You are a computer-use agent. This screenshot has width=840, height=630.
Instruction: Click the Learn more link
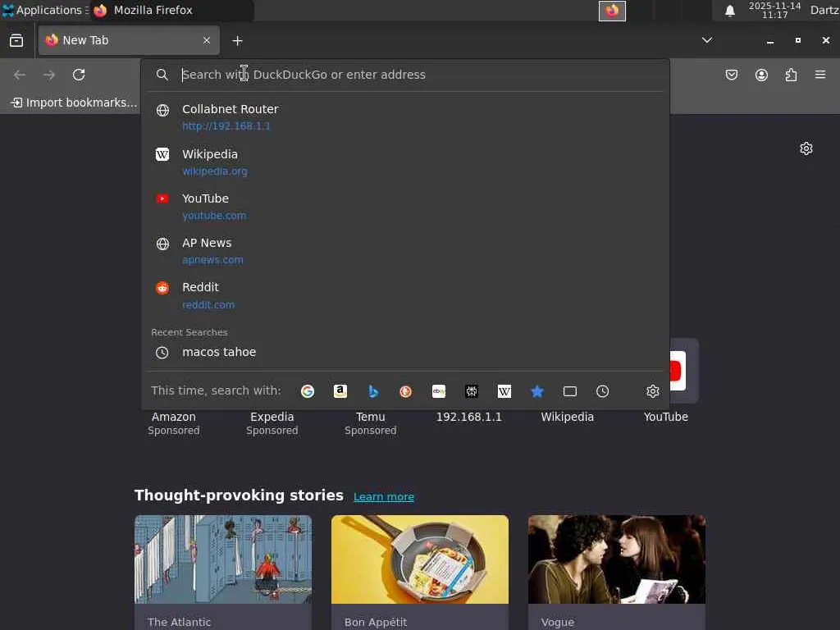[384, 496]
